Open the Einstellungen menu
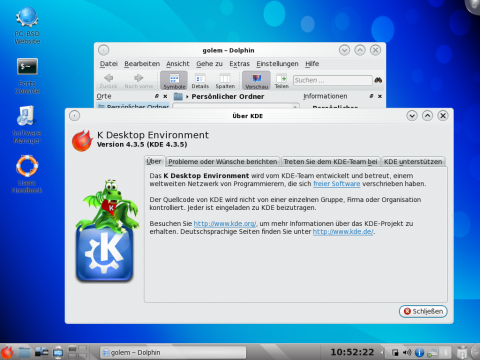The image size is (480, 360). (x=277, y=64)
